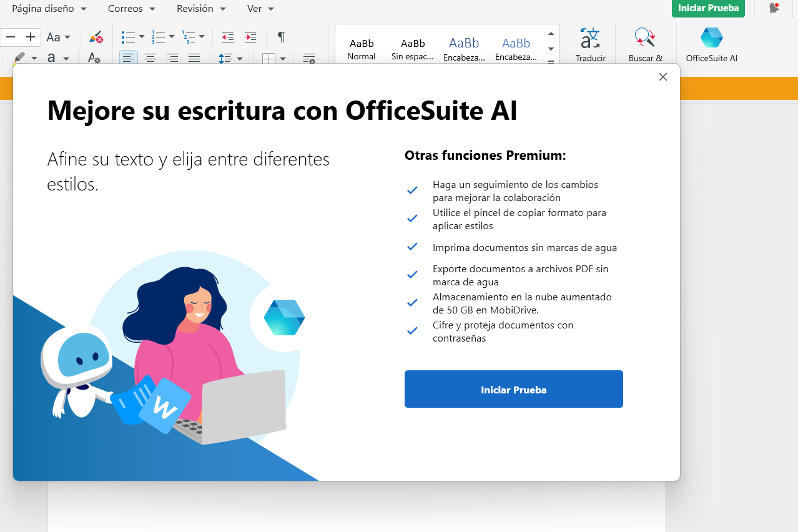Apply numbered list formatting

(158, 37)
